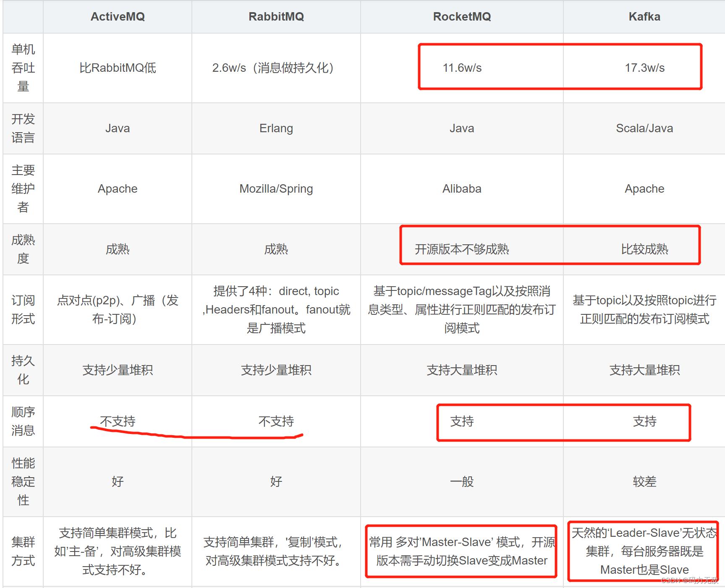This screenshot has width=725, height=588.
Task: Select the 主要维护者 row label
Action: [x=23, y=189]
